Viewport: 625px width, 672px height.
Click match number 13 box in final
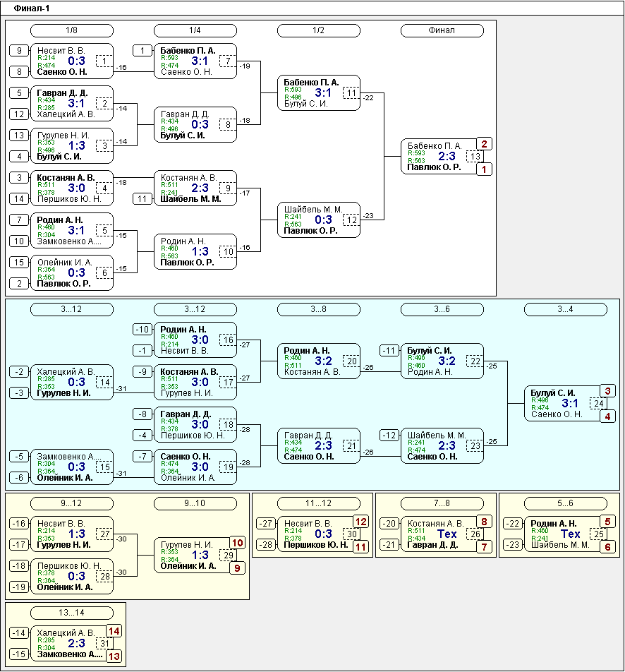pos(475,157)
